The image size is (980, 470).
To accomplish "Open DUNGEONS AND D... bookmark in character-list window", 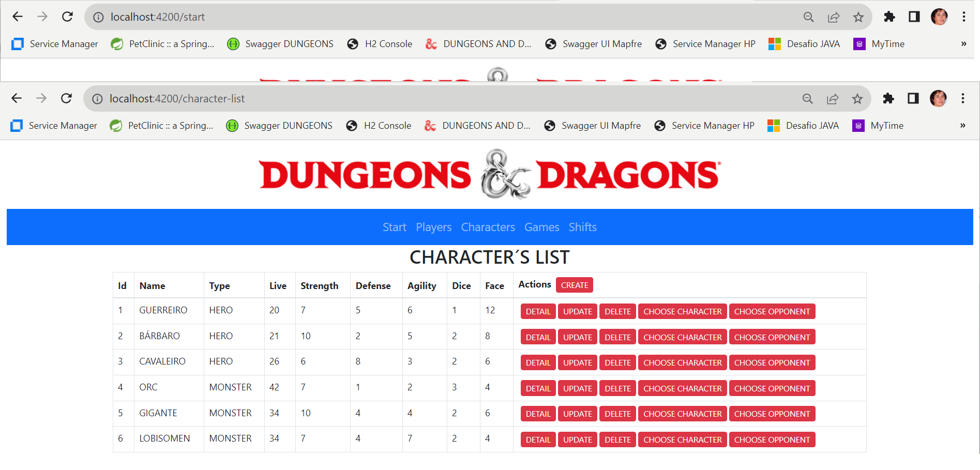I will click(477, 126).
